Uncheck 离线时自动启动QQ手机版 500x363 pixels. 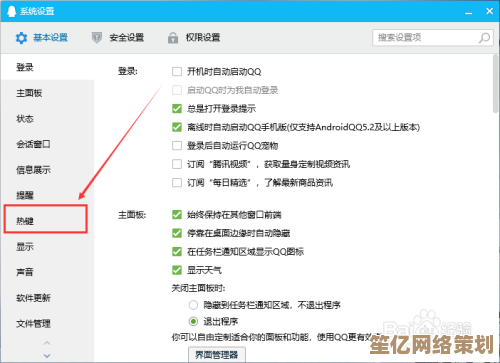coord(177,127)
